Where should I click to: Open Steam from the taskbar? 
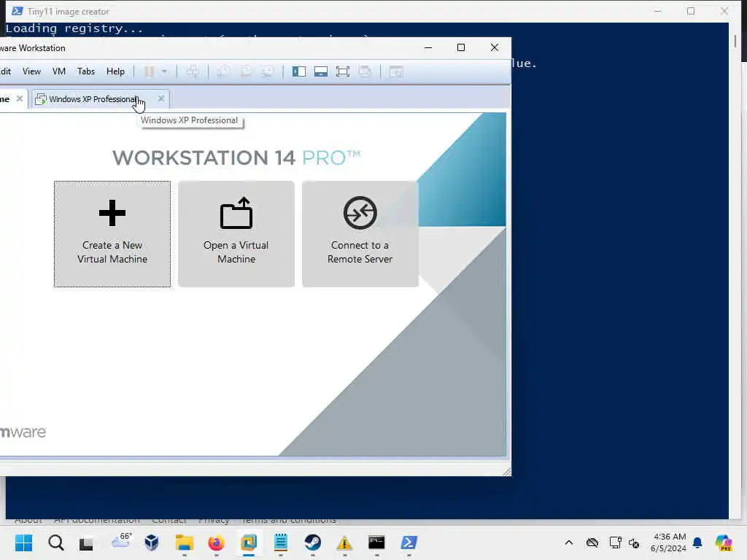pos(312,542)
